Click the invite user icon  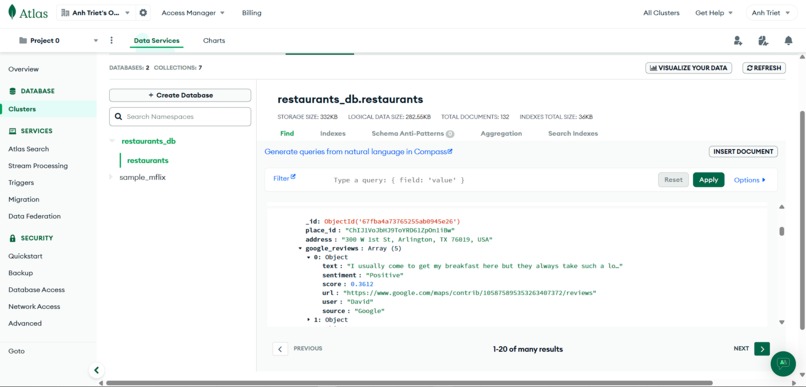pyautogui.click(x=738, y=41)
